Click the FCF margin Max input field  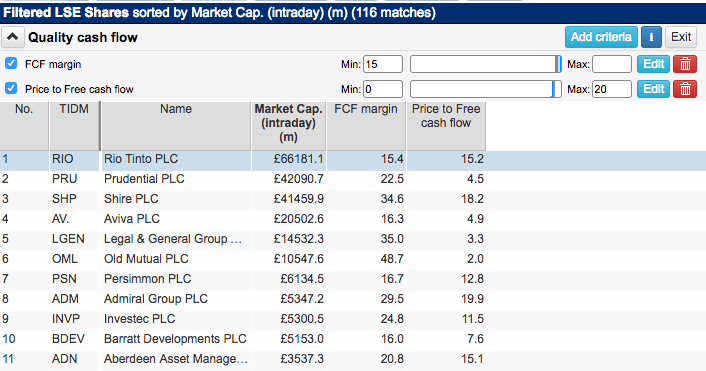pos(612,64)
